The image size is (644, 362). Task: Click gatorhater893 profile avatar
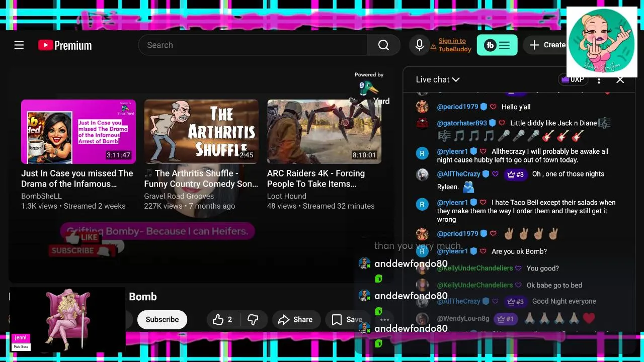pyautogui.click(x=422, y=123)
